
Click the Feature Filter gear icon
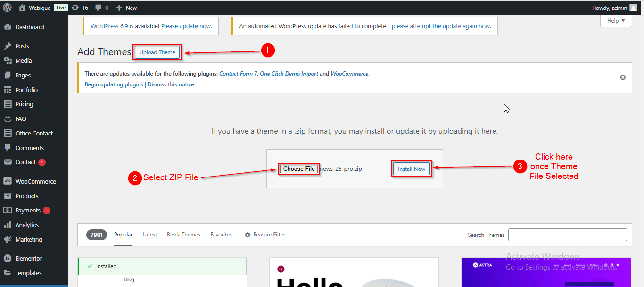tap(248, 235)
